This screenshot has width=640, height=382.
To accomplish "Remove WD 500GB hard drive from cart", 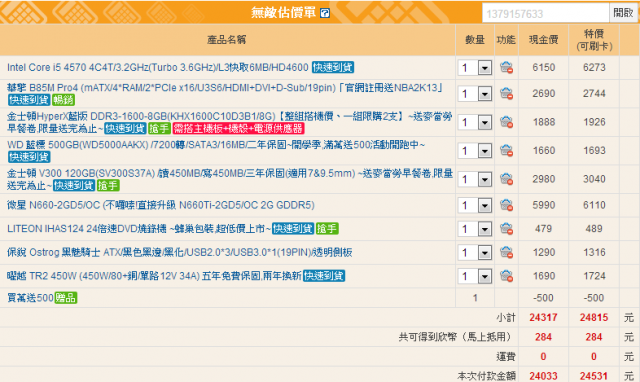I will pyautogui.click(x=506, y=151).
